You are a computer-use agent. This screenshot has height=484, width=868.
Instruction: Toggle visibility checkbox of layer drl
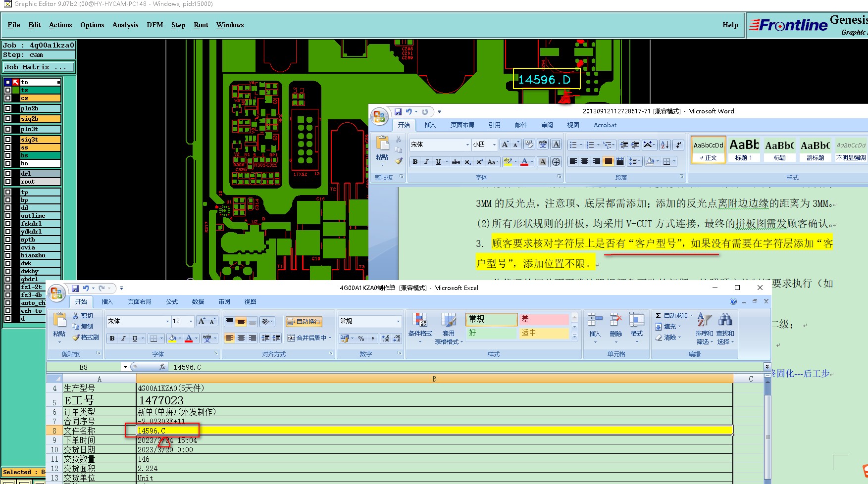tap(8, 174)
